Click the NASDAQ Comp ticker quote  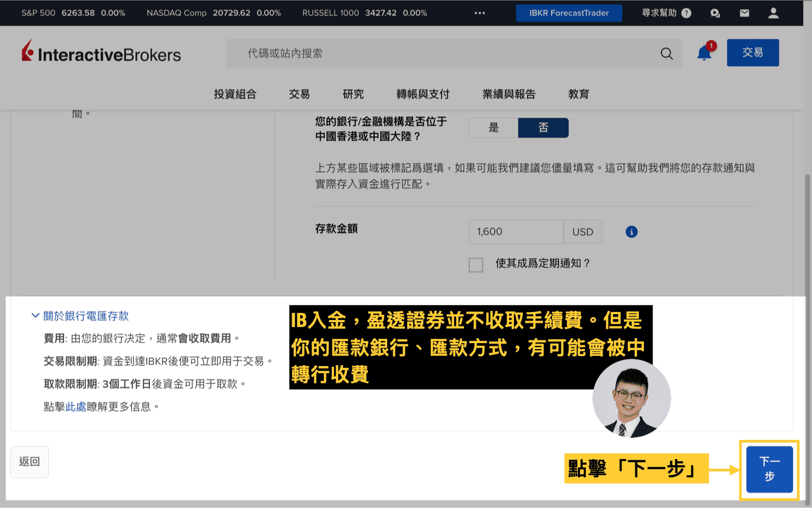pyautogui.click(x=214, y=13)
